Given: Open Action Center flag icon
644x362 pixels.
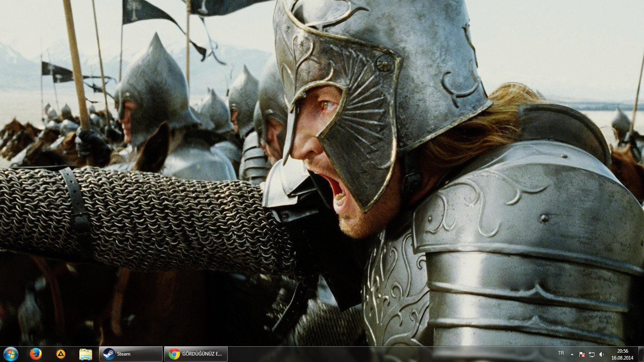Looking at the screenshot, I should point(582,354).
